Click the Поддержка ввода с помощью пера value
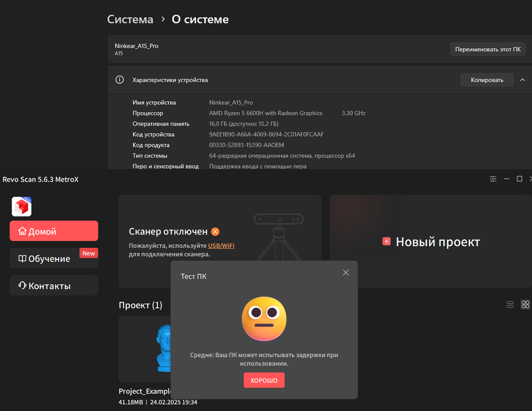The height and width of the screenshot is (411, 532). [x=258, y=166]
